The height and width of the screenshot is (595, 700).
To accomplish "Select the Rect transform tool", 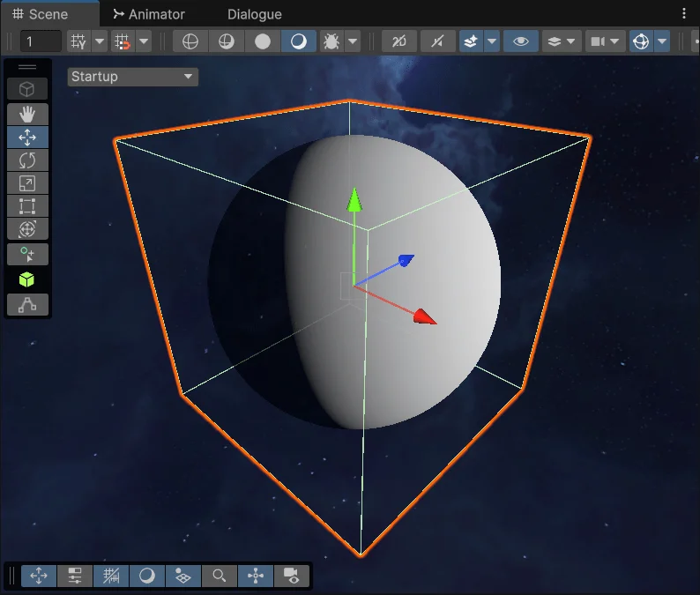I will tap(27, 206).
